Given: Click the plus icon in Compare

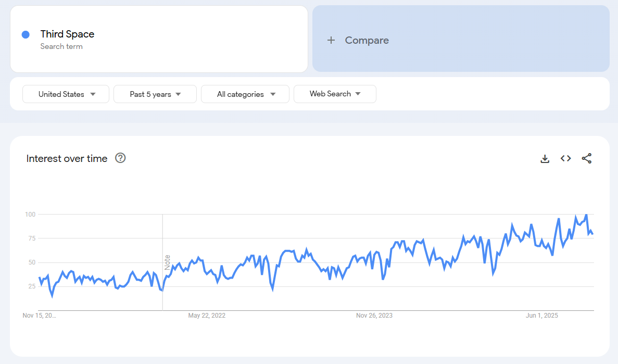Looking at the screenshot, I should coord(331,40).
